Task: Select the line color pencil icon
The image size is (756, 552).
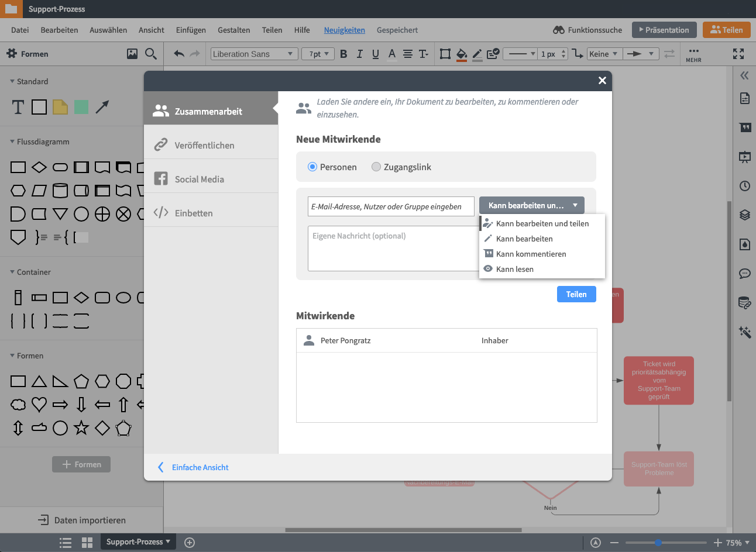Action: coord(476,54)
